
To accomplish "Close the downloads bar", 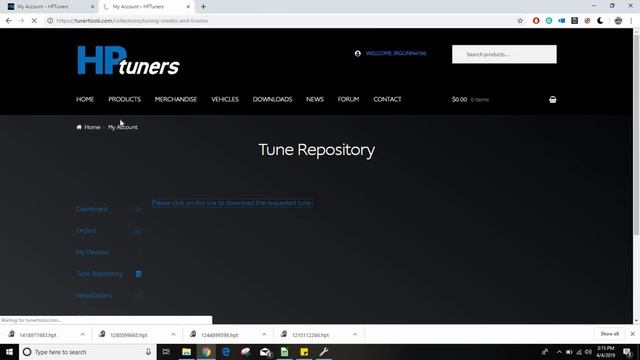I will click(632, 334).
